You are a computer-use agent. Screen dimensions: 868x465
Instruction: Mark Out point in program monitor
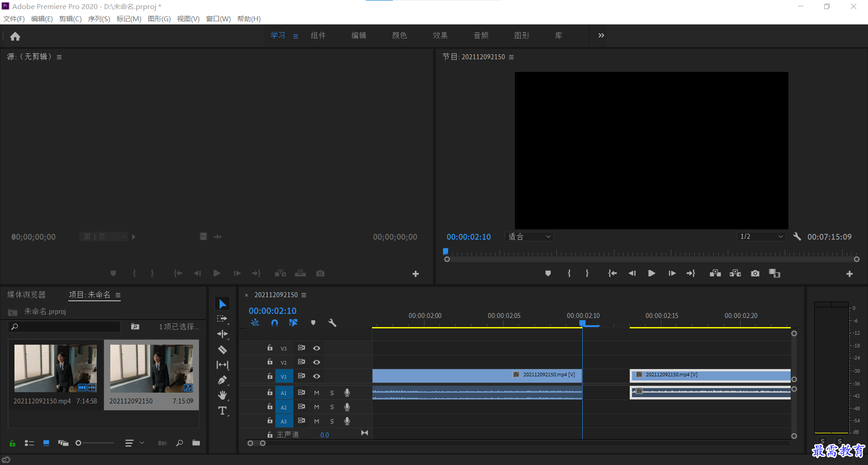[587, 273]
